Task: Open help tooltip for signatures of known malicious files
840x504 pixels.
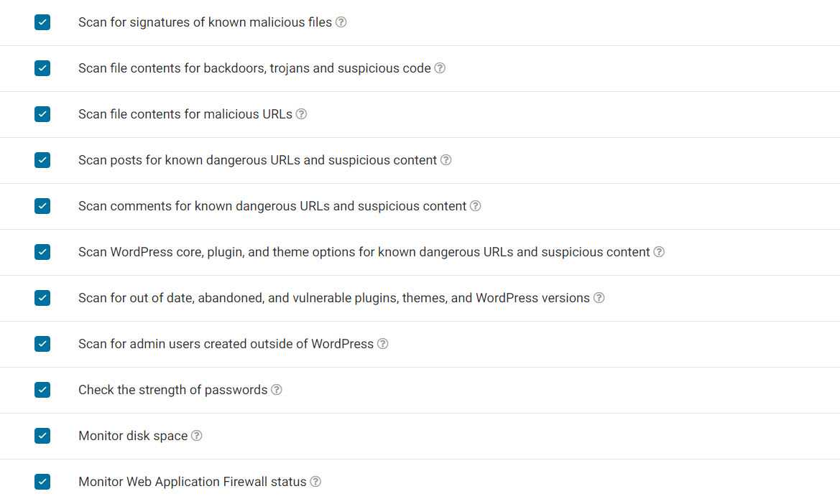Action: (x=341, y=22)
